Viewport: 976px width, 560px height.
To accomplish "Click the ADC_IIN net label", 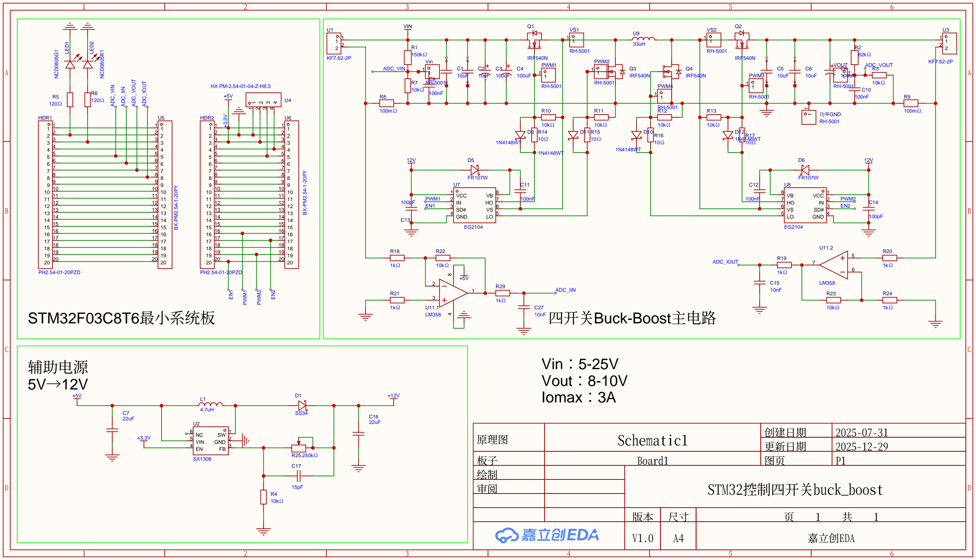I will [566, 290].
